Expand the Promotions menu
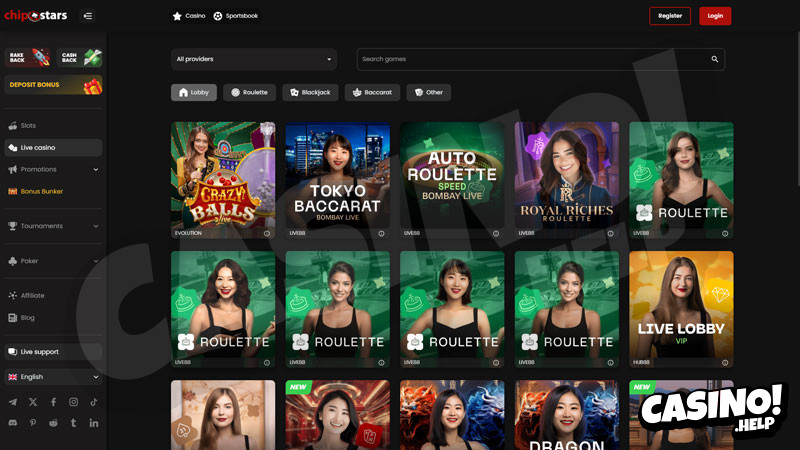 [x=53, y=169]
